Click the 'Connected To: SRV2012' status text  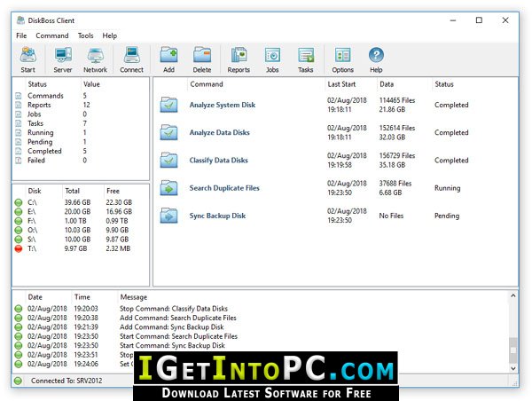[66, 381]
